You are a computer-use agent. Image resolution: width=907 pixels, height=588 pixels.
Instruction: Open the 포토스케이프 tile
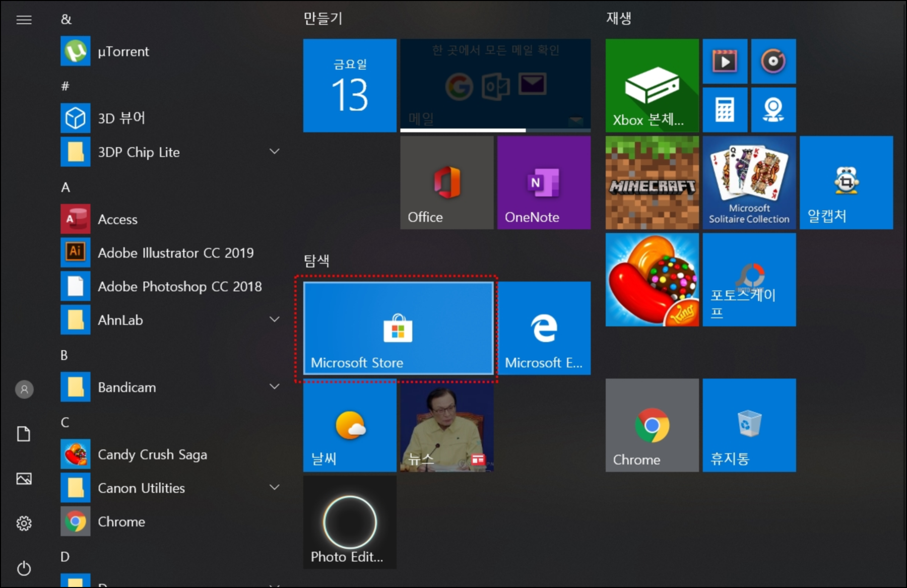pyautogui.click(x=749, y=280)
